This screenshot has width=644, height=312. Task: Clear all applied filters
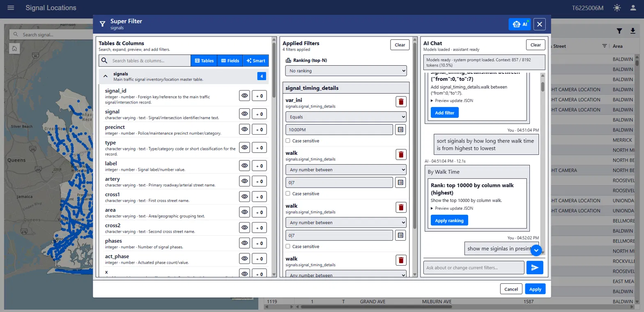pyautogui.click(x=400, y=45)
